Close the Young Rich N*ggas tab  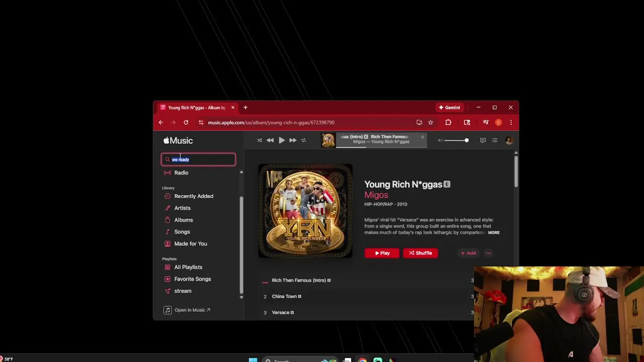232,108
